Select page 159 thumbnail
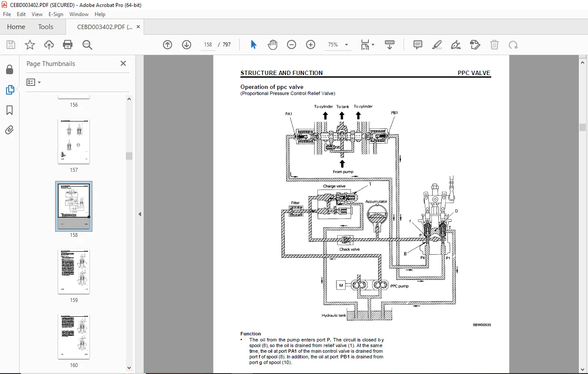The image size is (588, 374). 74,272
